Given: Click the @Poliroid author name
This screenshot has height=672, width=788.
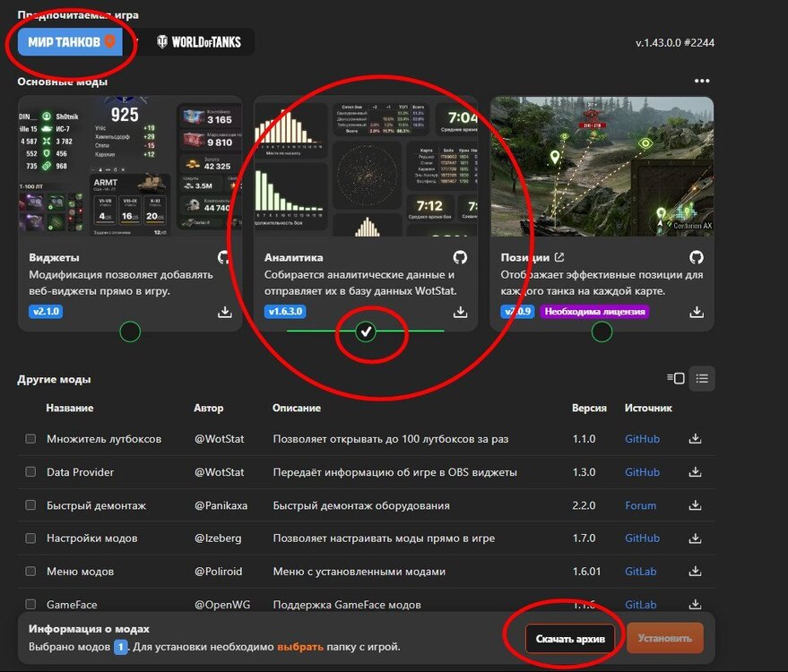Looking at the screenshot, I should tap(218, 572).
